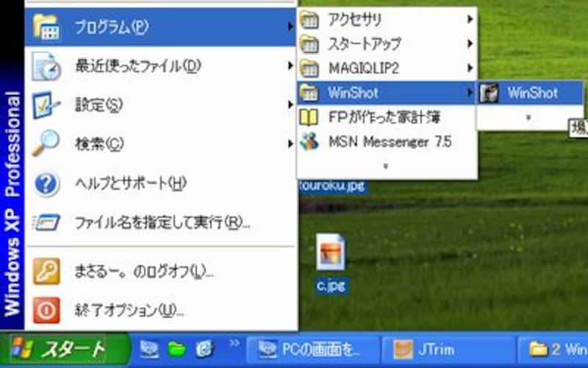
Task: Launch MSN Messenger 7.5
Action: (x=387, y=141)
